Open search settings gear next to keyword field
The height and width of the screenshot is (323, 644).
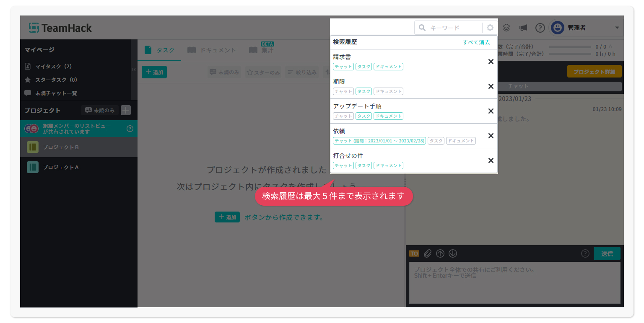(x=490, y=28)
